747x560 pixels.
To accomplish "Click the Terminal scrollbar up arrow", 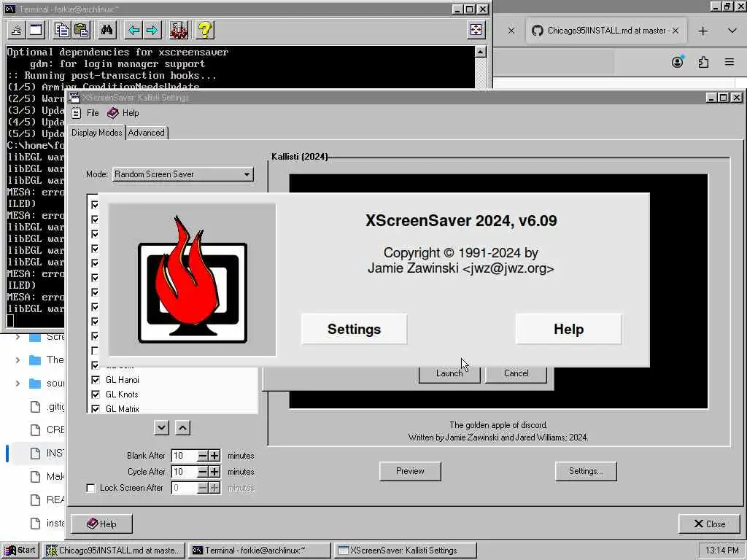I will point(481,52).
